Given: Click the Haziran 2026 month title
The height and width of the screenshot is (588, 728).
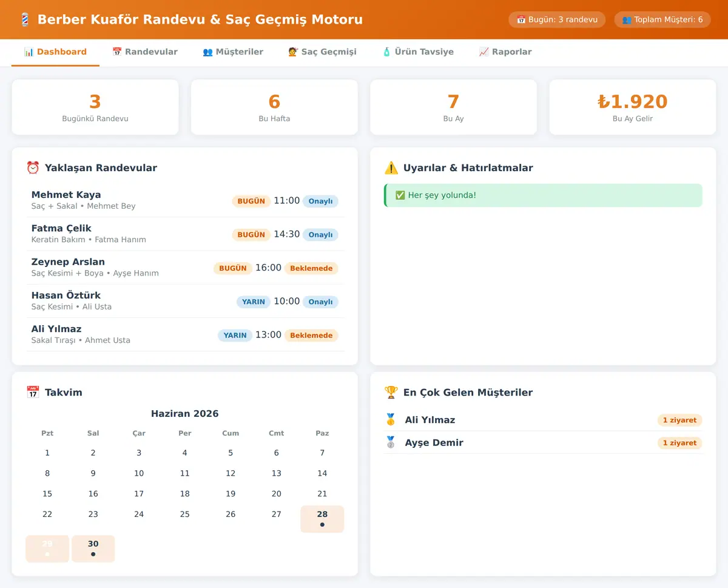Looking at the screenshot, I should (x=185, y=414).
